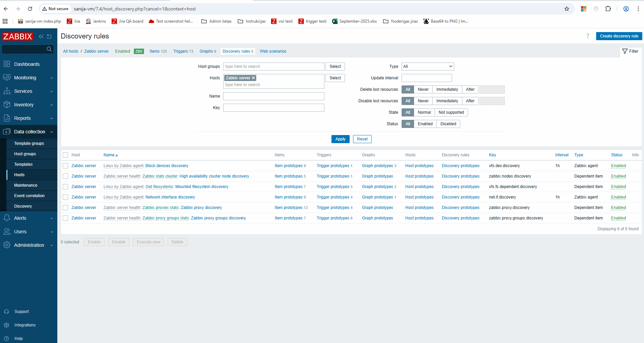Click the Administration gear icon
Viewport: 644px width, 343px height.
click(7, 245)
